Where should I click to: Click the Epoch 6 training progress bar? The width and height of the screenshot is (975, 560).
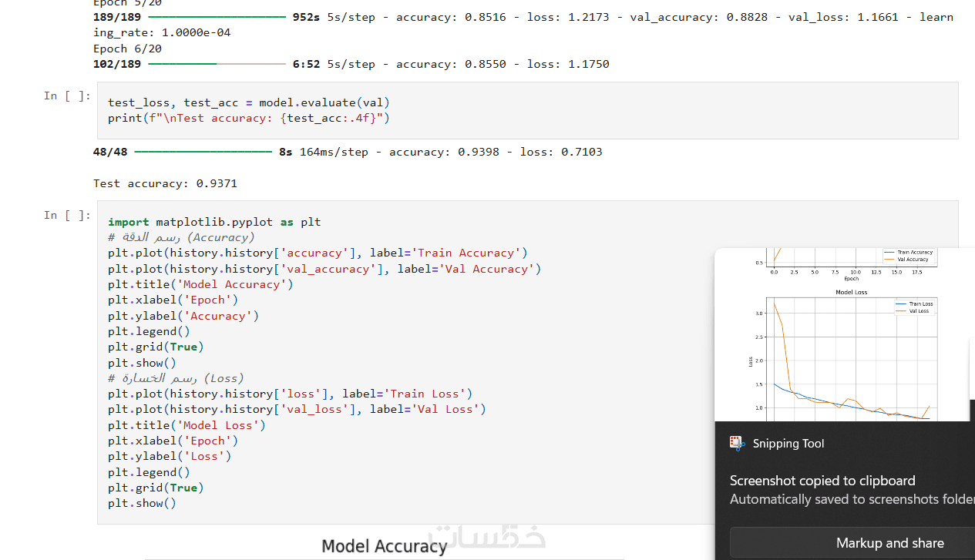coord(217,64)
